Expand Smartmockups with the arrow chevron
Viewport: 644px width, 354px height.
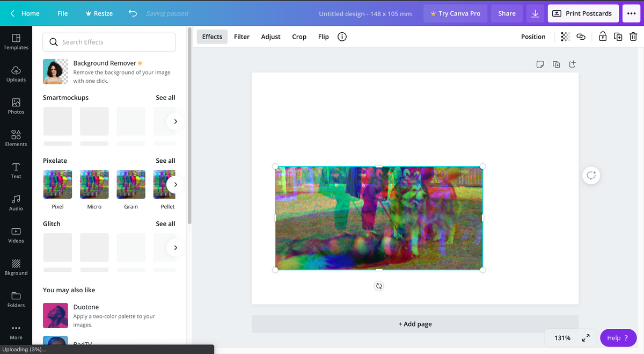[175, 121]
